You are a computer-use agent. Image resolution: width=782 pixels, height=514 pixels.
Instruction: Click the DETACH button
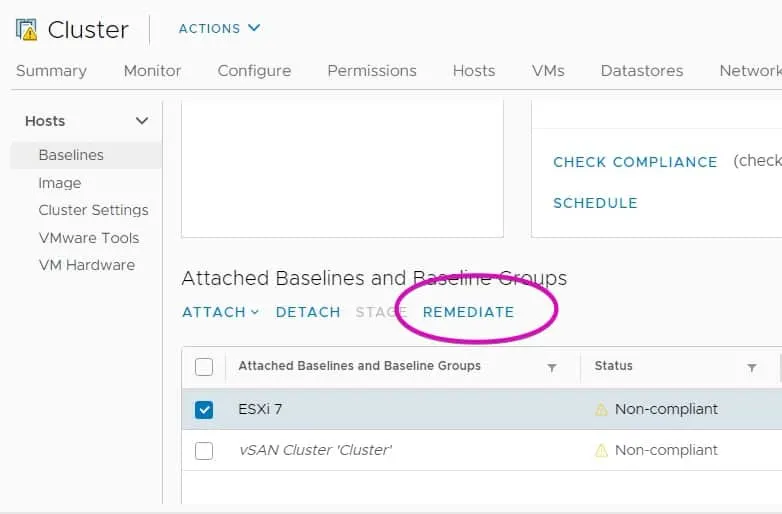[x=308, y=312]
